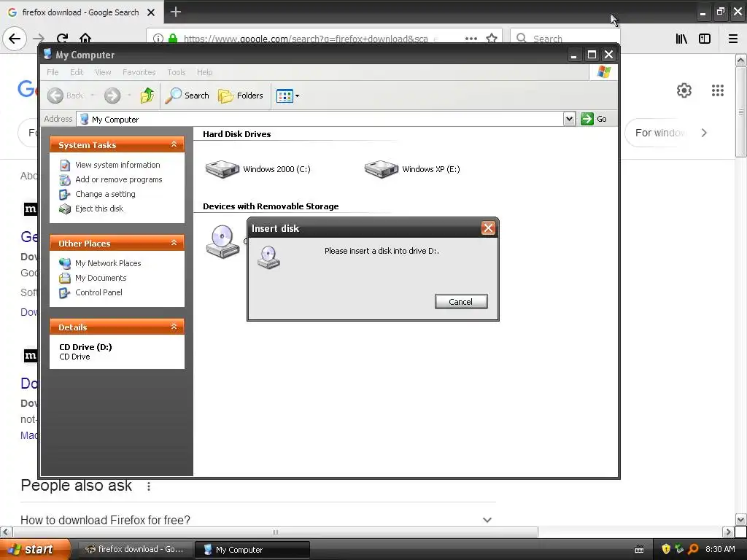Open page actions three-dot menu in URL bar
The height and width of the screenshot is (560, 747).
(x=471, y=39)
